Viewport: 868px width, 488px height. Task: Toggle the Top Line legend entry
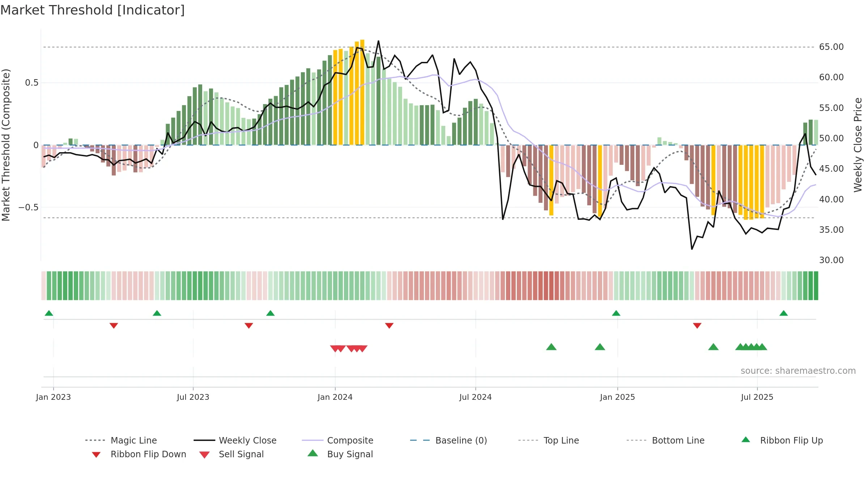click(549, 440)
